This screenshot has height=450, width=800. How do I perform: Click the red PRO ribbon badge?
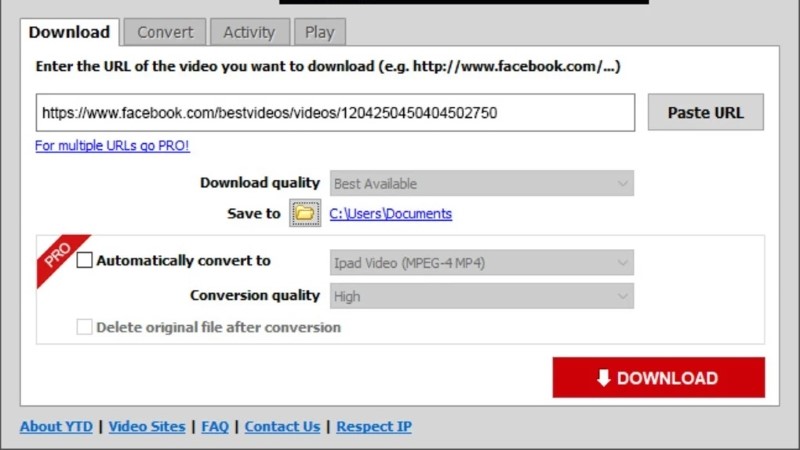pos(59,255)
